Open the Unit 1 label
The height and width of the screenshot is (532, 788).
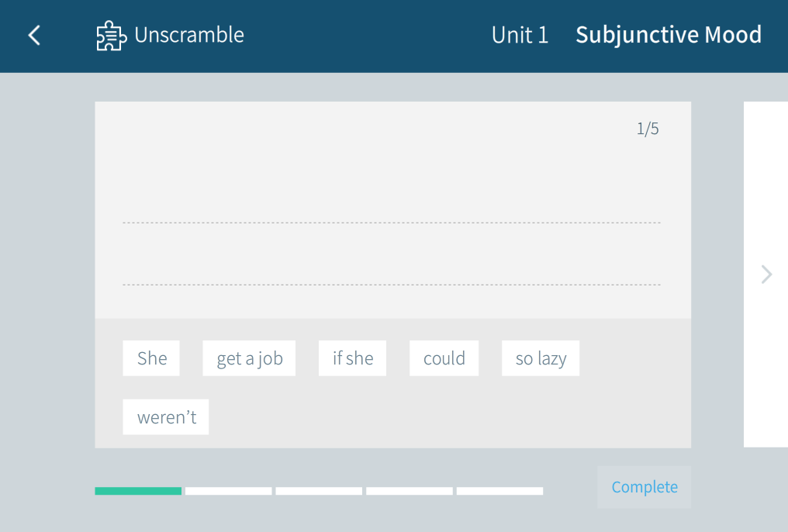pos(520,36)
